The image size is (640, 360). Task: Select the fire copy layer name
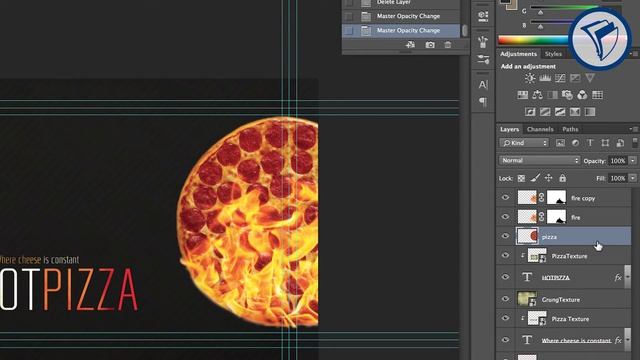click(583, 198)
